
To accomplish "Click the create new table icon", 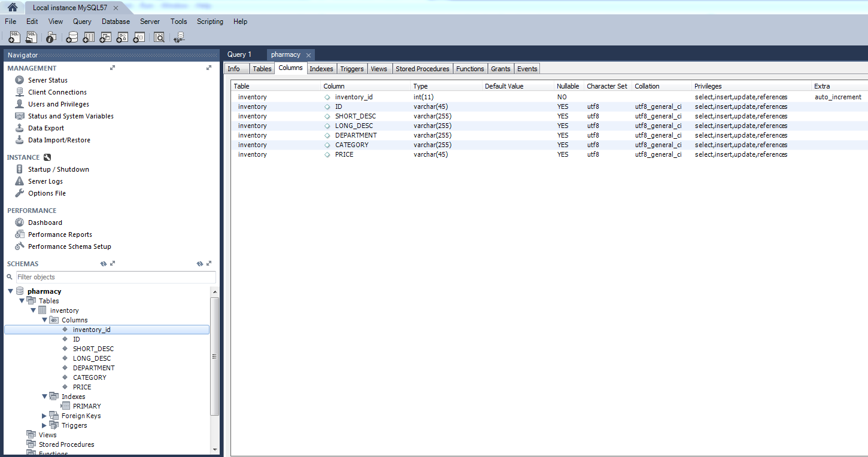I will (x=89, y=37).
